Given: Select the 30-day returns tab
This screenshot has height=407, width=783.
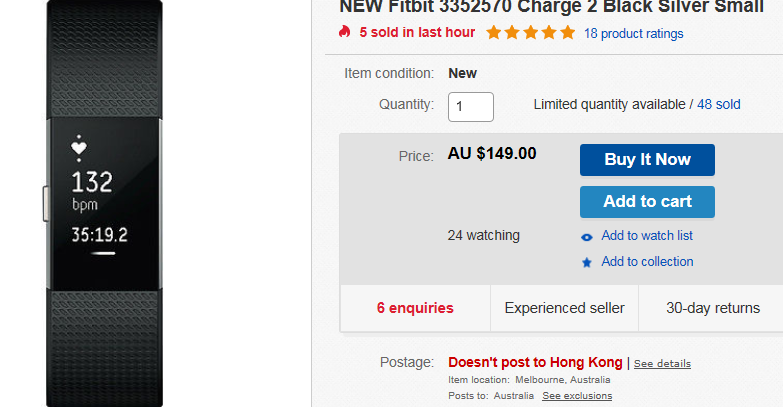Looking at the screenshot, I should [x=713, y=308].
